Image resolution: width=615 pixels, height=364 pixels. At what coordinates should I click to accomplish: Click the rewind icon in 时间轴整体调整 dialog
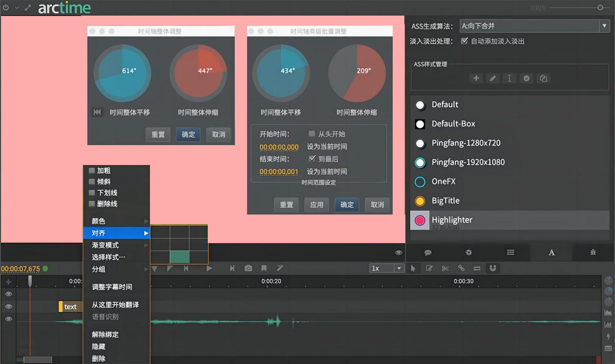97,112
